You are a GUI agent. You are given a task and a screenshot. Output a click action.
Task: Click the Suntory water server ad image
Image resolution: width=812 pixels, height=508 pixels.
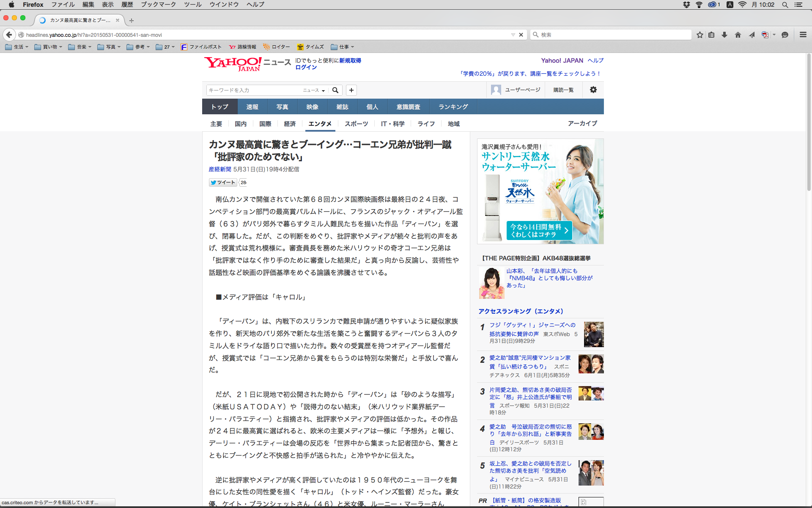click(540, 191)
